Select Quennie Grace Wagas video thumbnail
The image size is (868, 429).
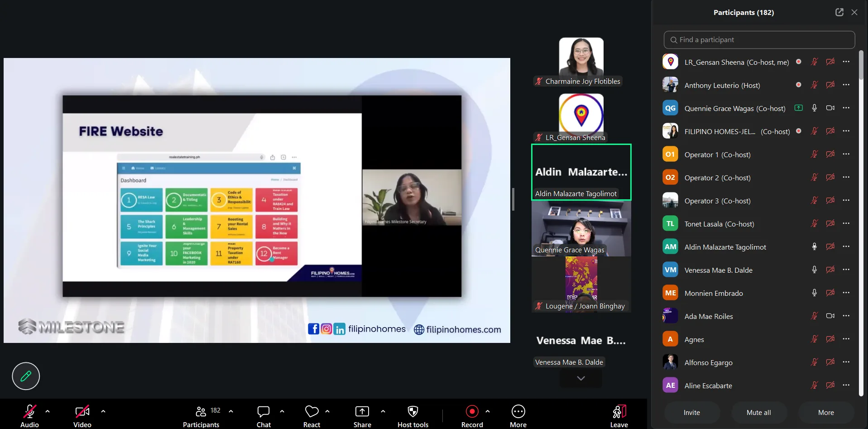(581, 228)
